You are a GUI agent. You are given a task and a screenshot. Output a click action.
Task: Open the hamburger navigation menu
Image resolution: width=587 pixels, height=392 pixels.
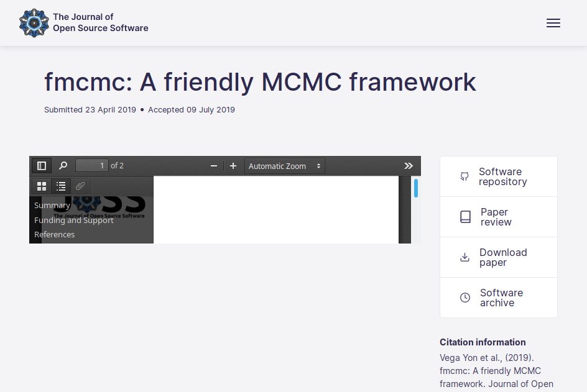[x=553, y=23]
